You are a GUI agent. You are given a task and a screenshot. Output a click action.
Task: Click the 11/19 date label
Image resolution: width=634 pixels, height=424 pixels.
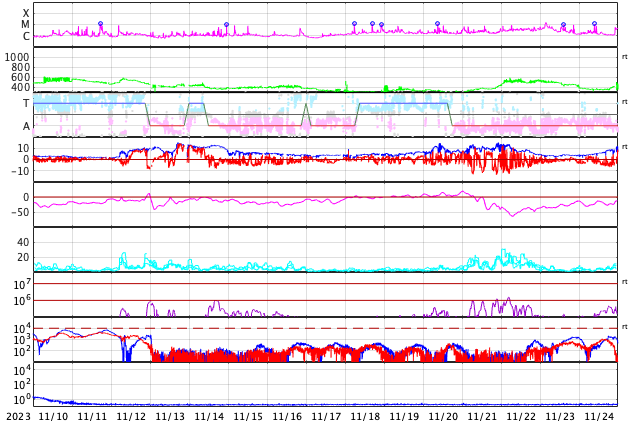pos(404,416)
